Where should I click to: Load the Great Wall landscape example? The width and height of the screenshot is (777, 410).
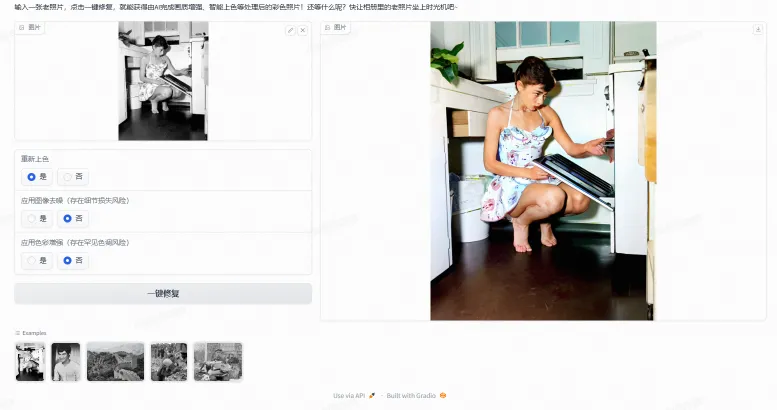[x=115, y=362]
